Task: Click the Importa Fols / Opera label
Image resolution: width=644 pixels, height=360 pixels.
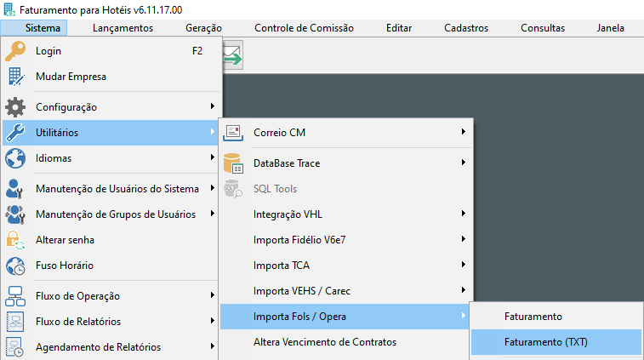Action: tap(299, 317)
